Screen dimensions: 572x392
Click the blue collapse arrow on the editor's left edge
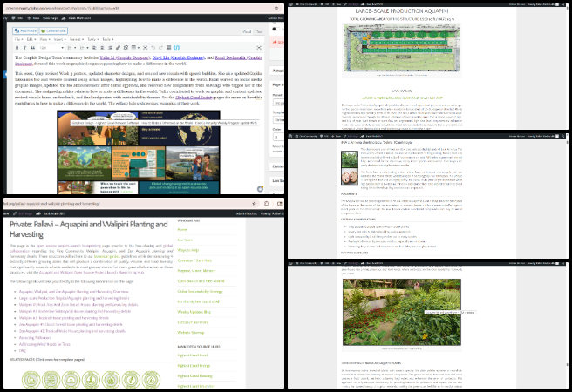pyautogui.click(x=5, y=74)
